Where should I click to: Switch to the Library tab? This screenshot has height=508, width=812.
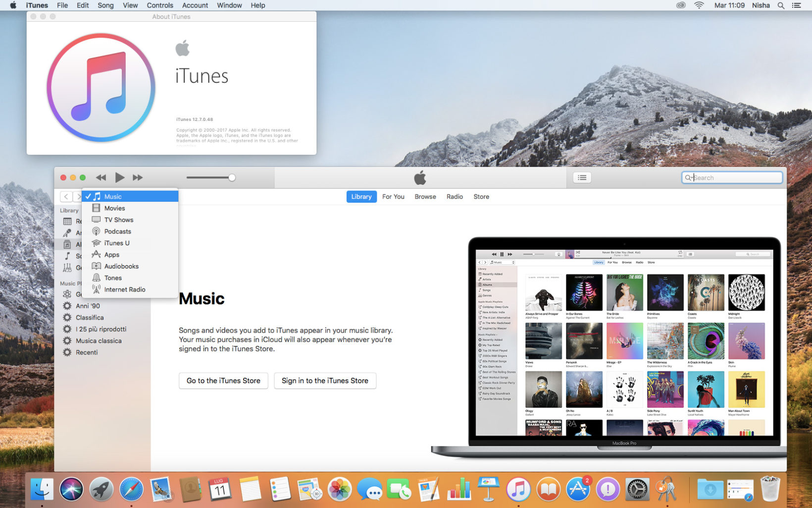pos(361,197)
